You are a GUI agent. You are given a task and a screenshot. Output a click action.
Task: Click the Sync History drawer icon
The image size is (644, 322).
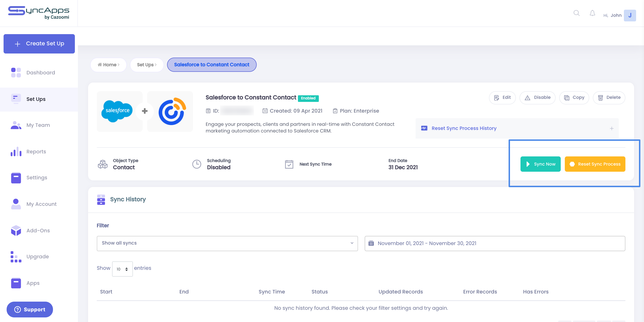click(x=101, y=200)
